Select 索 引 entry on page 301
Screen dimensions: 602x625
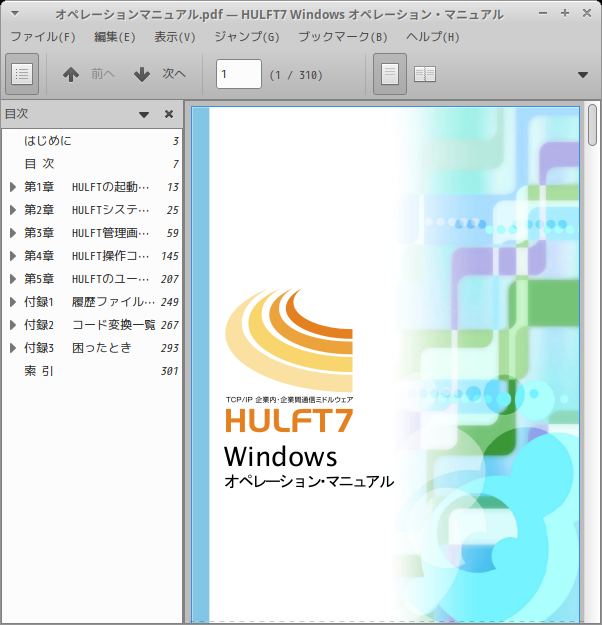[x=92, y=371]
